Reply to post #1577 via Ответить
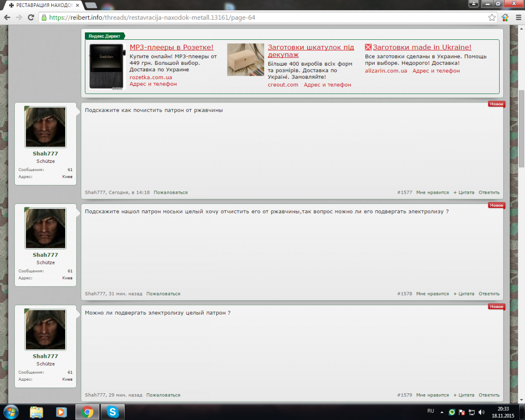Viewport: 525px width, 420px height. pos(489,192)
